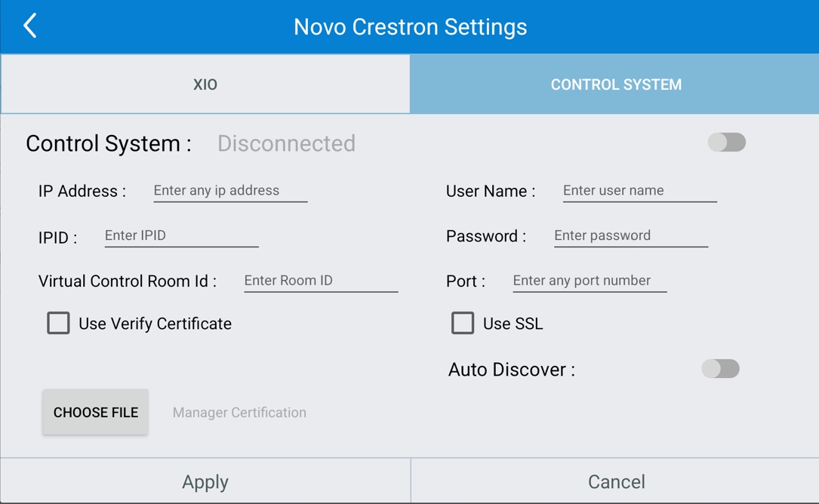Apply the Crestron settings

point(205,481)
